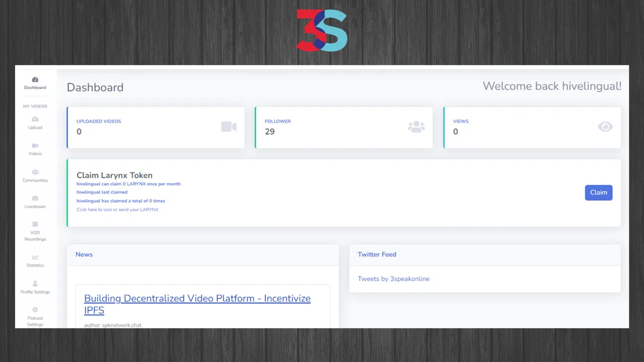Go to Dashboard menu label
This screenshot has height=362, width=644.
point(35,87)
